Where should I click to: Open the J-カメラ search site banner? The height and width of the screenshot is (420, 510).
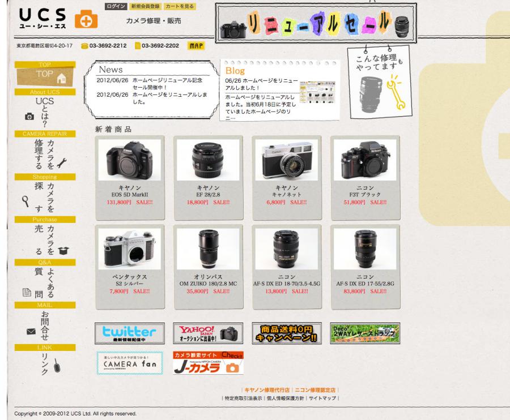point(208,363)
